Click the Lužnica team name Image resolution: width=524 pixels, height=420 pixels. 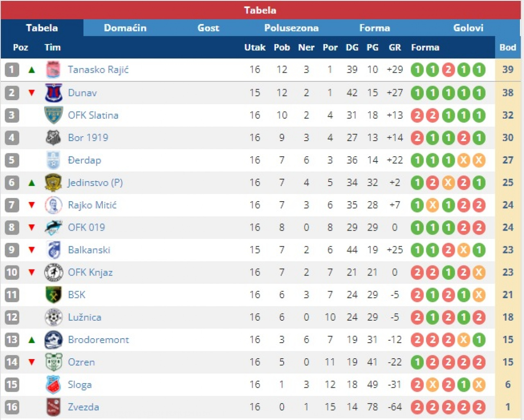pyautogui.click(x=84, y=317)
